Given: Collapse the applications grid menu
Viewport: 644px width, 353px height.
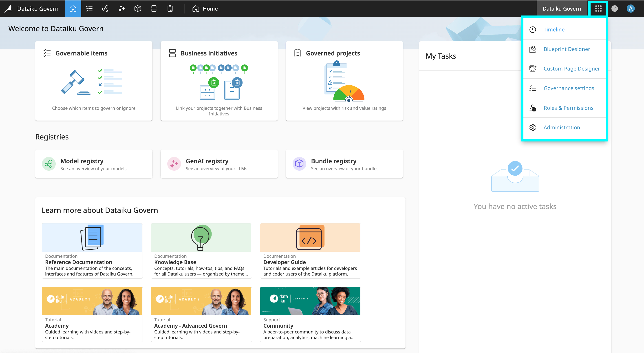Looking at the screenshot, I should (598, 9).
